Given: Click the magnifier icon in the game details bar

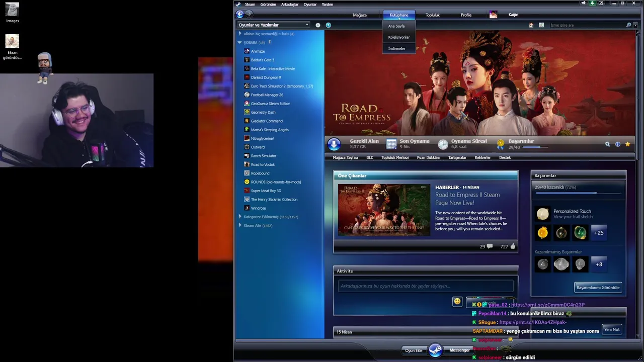Looking at the screenshot, I should point(608,144).
